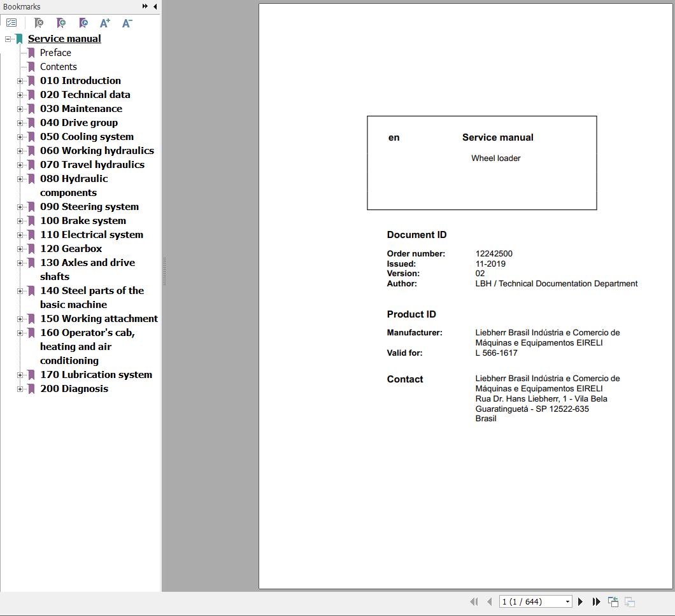Select the 040 Drive group bookmark
Image resolution: width=675 pixels, height=616 pixels.
pyautogui.click(x=79, y=123)
